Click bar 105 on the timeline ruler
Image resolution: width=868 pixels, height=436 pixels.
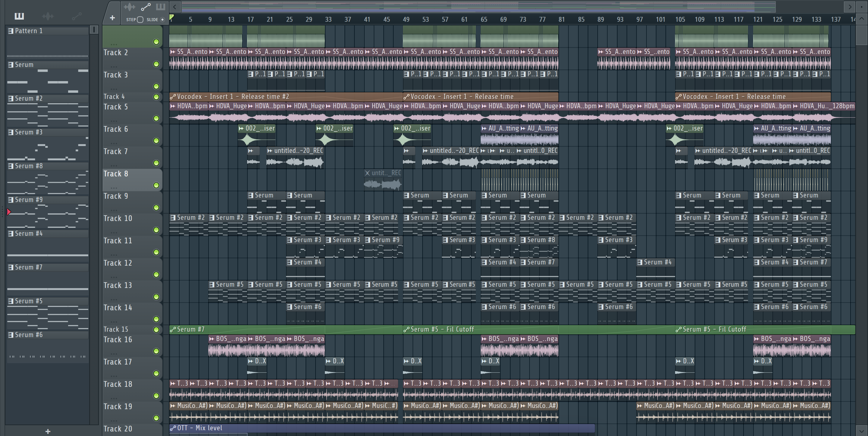[680, 20]
